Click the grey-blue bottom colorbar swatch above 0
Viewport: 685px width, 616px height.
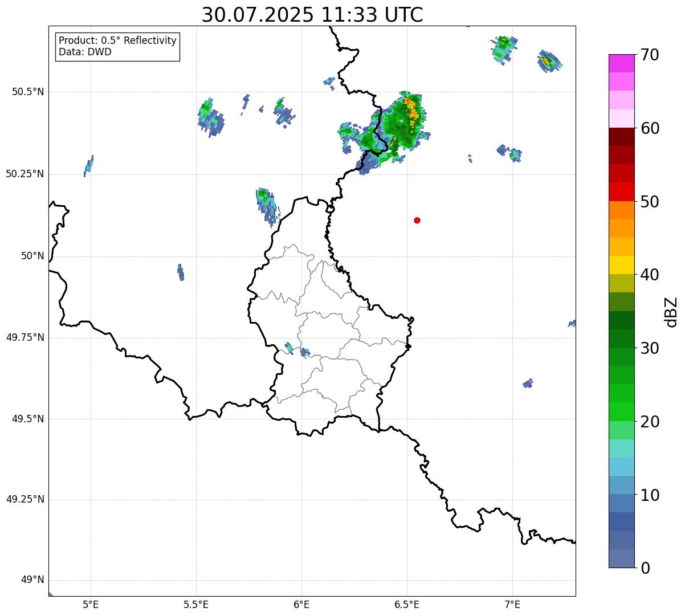(x=621, y=558)
